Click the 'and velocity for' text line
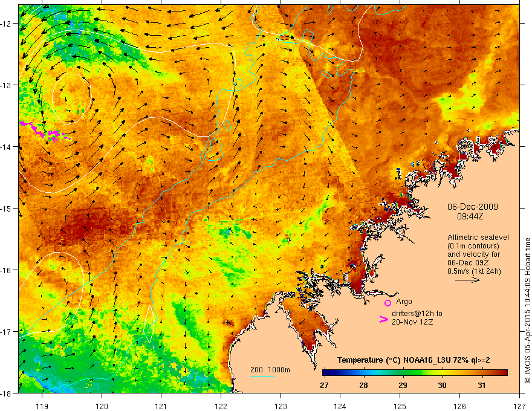This screenshot has width=532, height=411. pyautogui.click(x=473, y=254)
